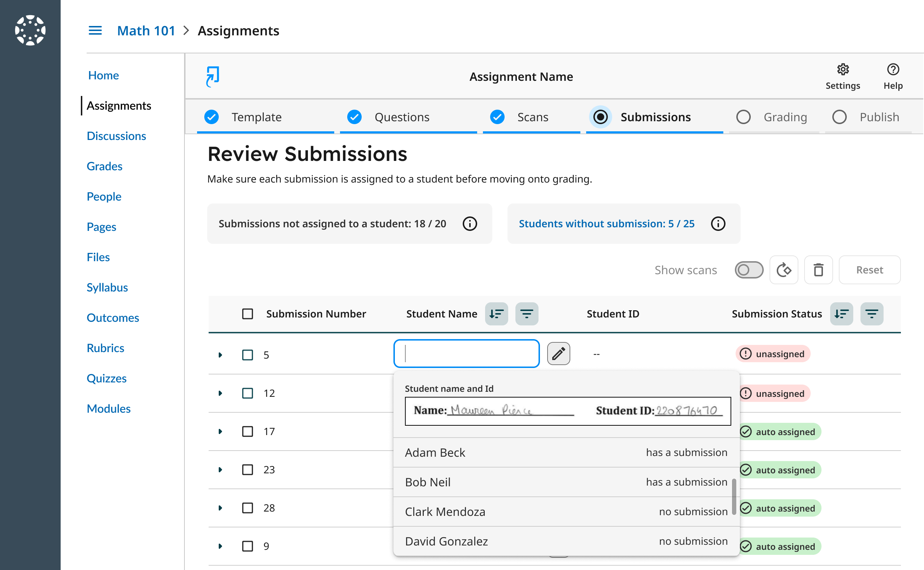This screenshot has width=924, height=570.
Task: Click the auto-assign refresh icon near Reset
Action: pos(784,270)
